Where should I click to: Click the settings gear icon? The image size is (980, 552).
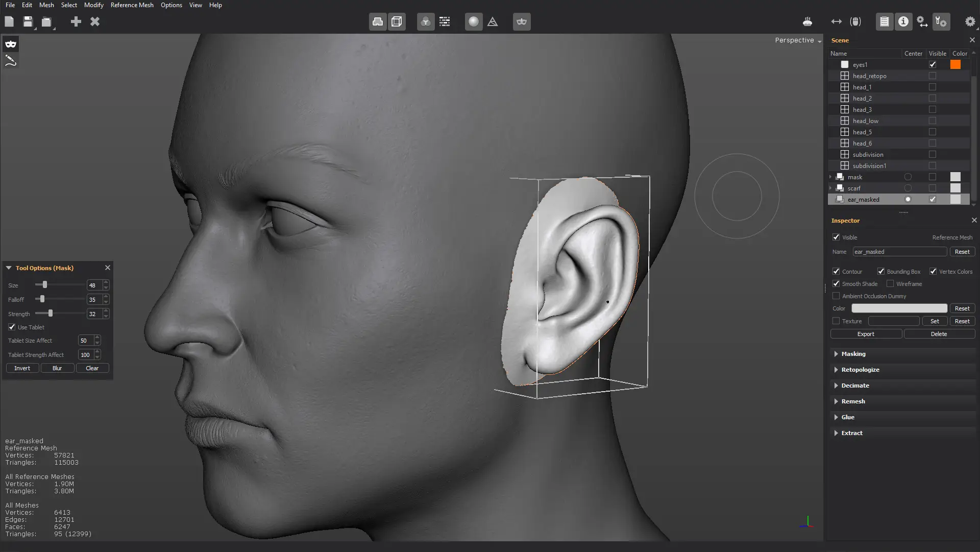[970, 22]
